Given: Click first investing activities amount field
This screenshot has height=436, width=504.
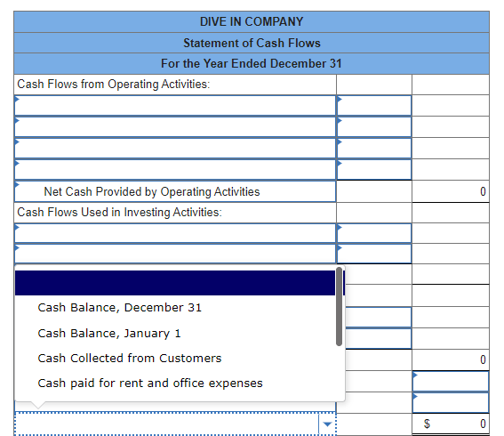Looking at the screenshot, I should click(x=374, y=233).
